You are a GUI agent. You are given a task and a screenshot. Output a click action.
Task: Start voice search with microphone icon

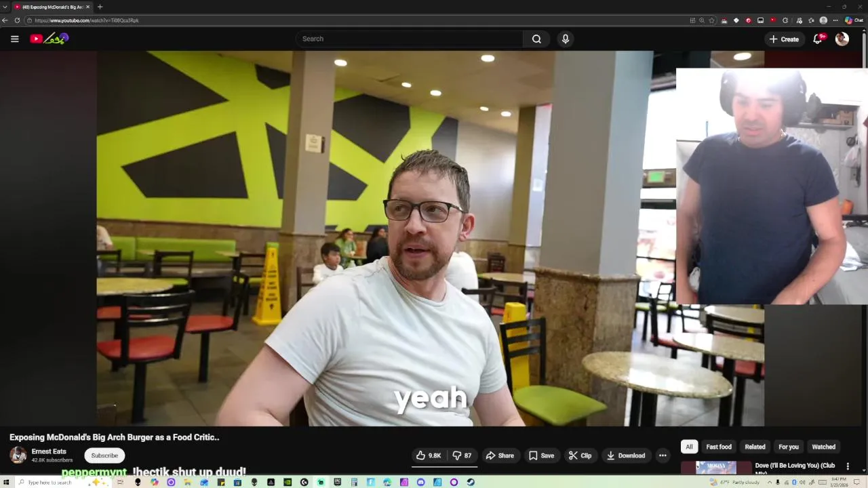(566, 39)
